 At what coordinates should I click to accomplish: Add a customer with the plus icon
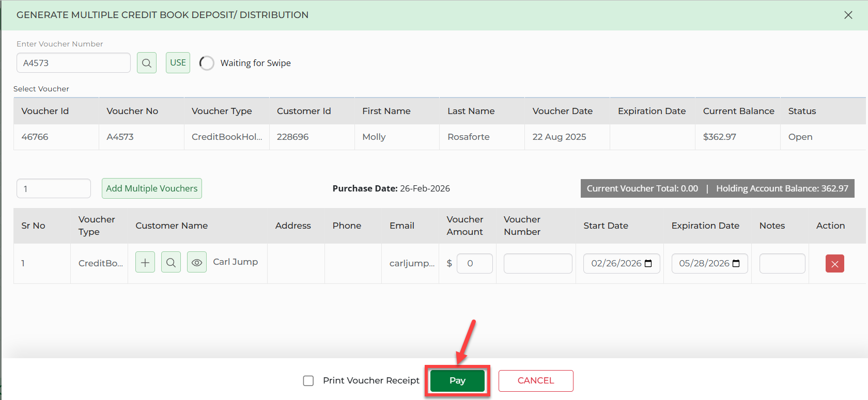click(x=145, y=263)
